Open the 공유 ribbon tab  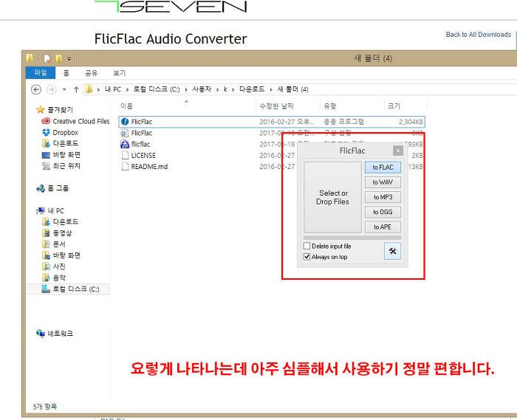tap(91, 73)
